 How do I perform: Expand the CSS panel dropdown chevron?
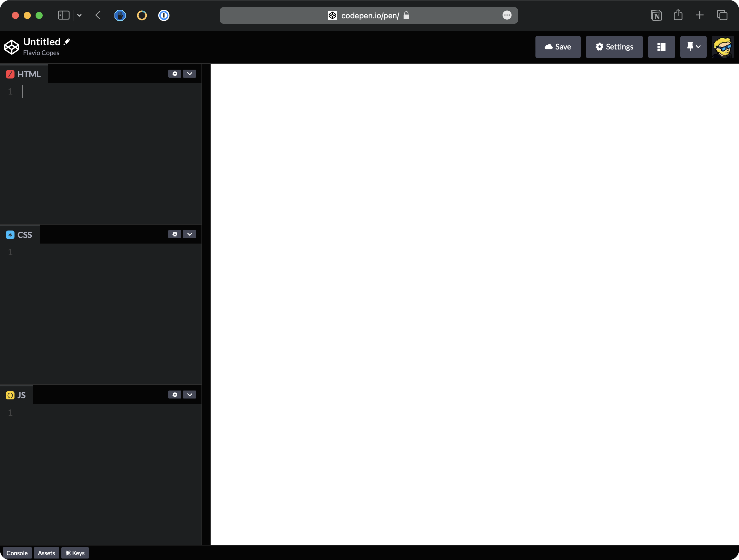click(189, 234)
